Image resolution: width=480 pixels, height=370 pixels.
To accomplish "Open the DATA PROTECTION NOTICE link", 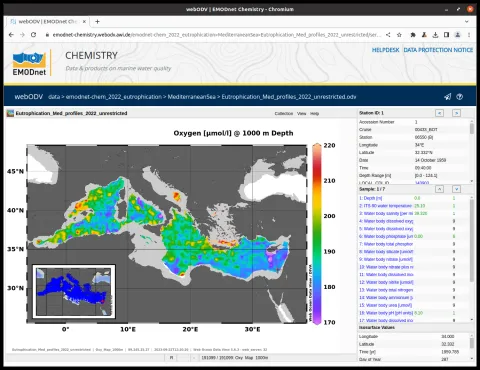I will tap(438, 50).
